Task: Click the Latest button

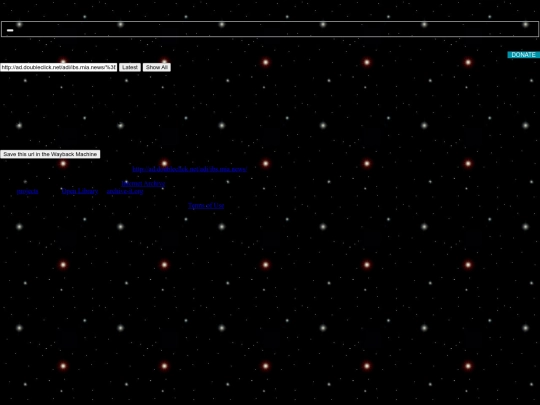Action: [130, 67]
